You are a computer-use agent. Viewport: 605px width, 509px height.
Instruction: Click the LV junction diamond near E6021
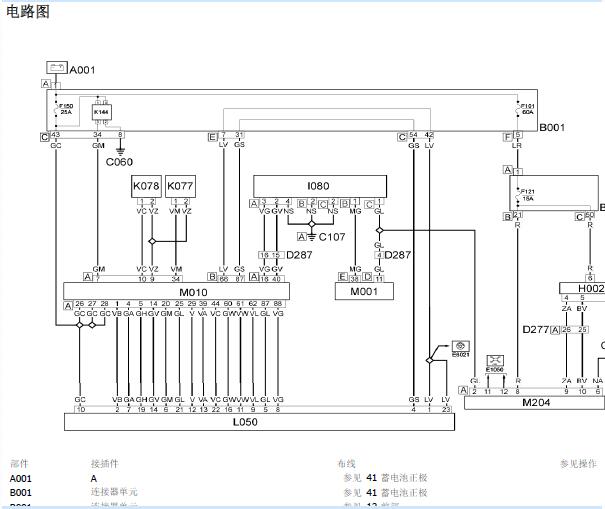pyautogui.click(x=429, y=360)
